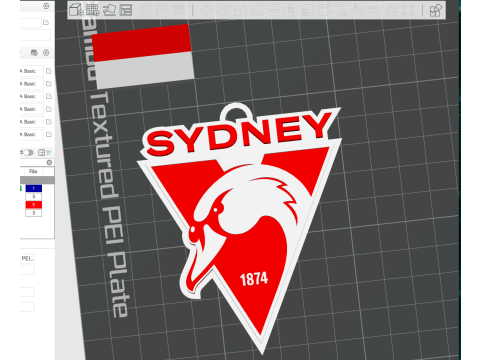Select the faded Scale tool icon
This screenshot has width=480, height=360.
click(x=240, y=10)
